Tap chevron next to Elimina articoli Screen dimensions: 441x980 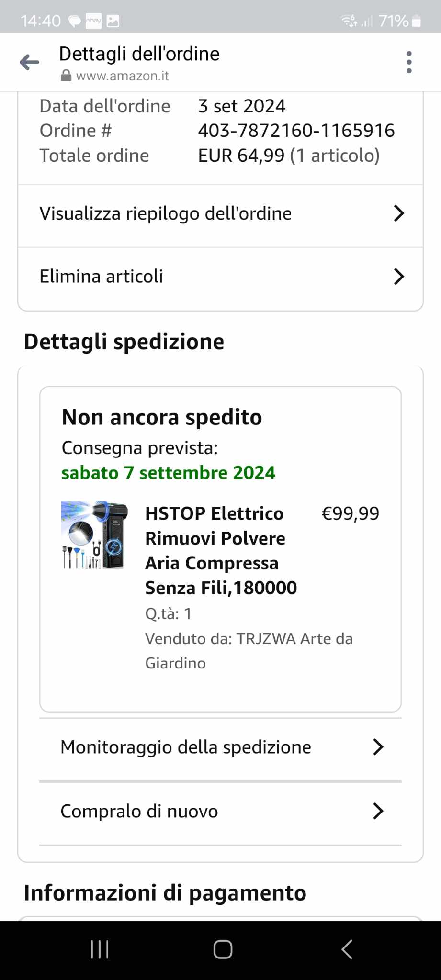coord(399,277)
